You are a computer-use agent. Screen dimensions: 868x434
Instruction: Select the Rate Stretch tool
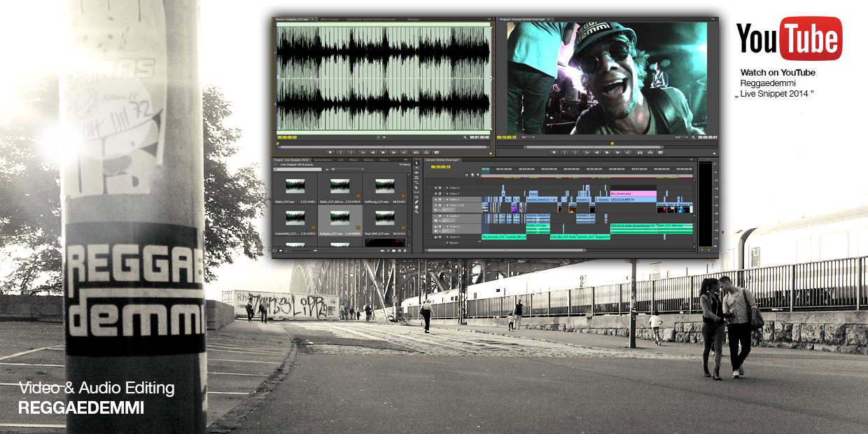pyautogui.click(x=416, y=183)
